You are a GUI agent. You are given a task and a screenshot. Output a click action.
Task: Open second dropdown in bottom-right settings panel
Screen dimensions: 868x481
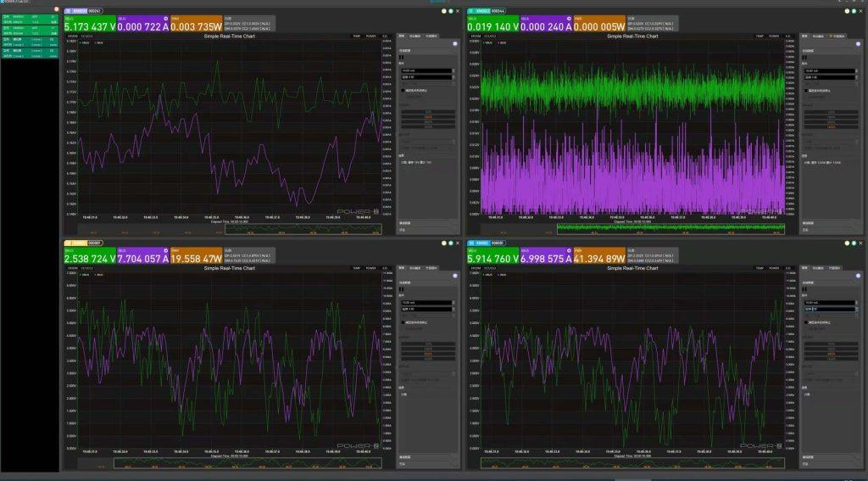[829, 310]
